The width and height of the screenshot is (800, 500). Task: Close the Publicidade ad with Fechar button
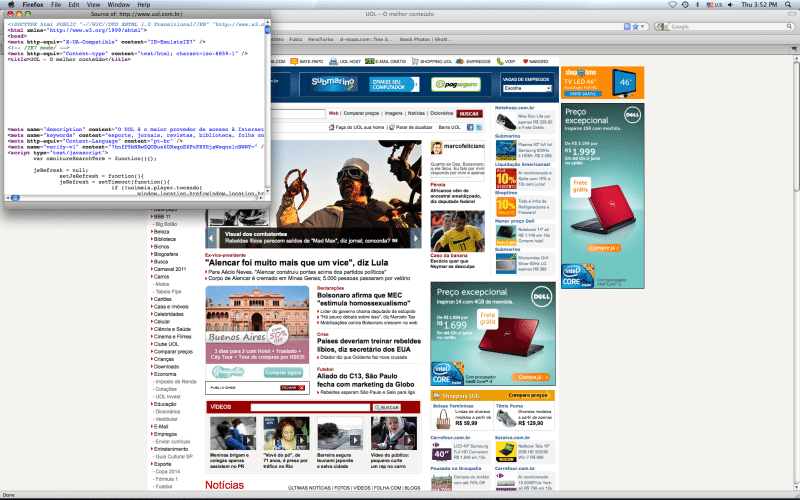point(293,388)
